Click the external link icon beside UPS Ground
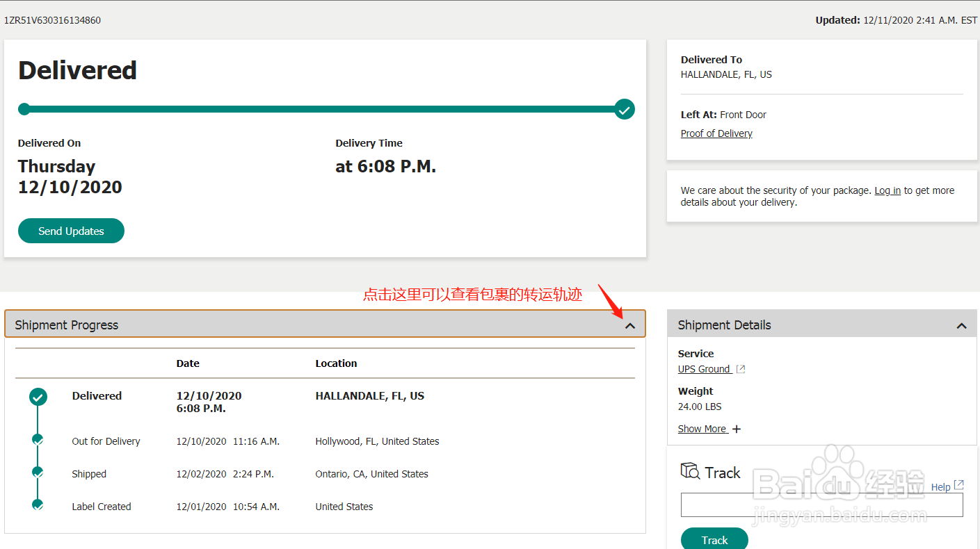980x549 pixels. coord(741,369)
